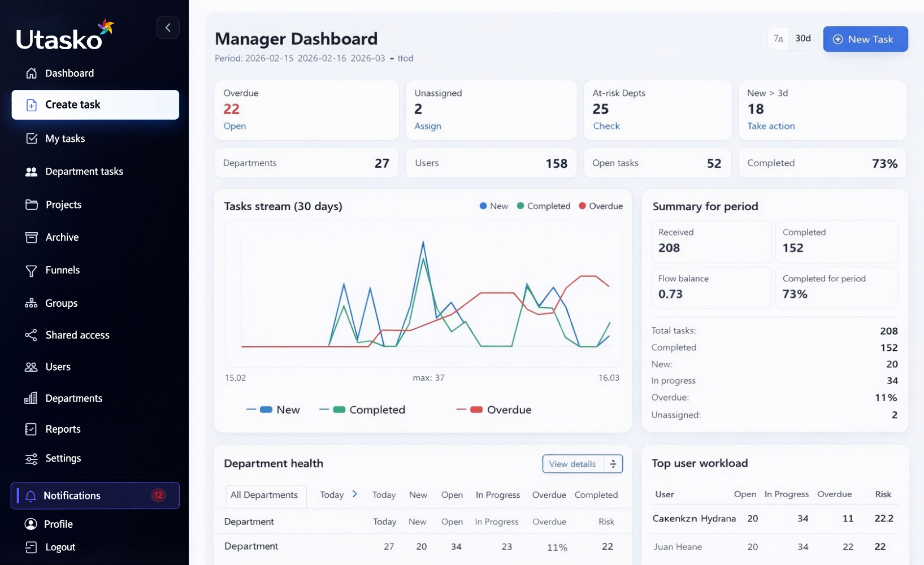The image size is (924, 565).
Task: Open the Reports checklist icon
Action: pyautogui.click(x=31, y=429)
